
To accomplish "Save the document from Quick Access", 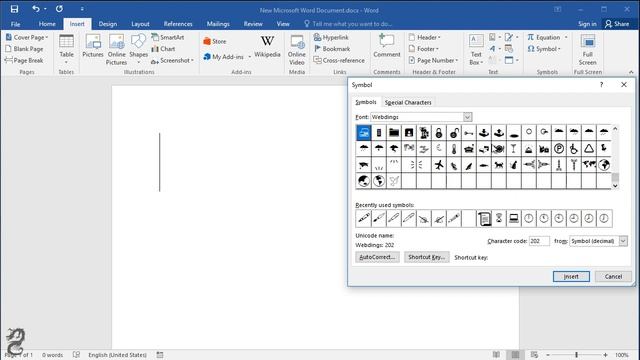I will pyautogui.click(x=14, y=9).
